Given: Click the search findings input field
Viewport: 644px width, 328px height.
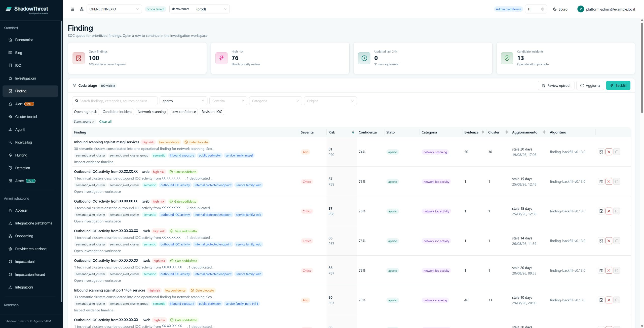Looking at the screenshot, I should tap(115, 101).
